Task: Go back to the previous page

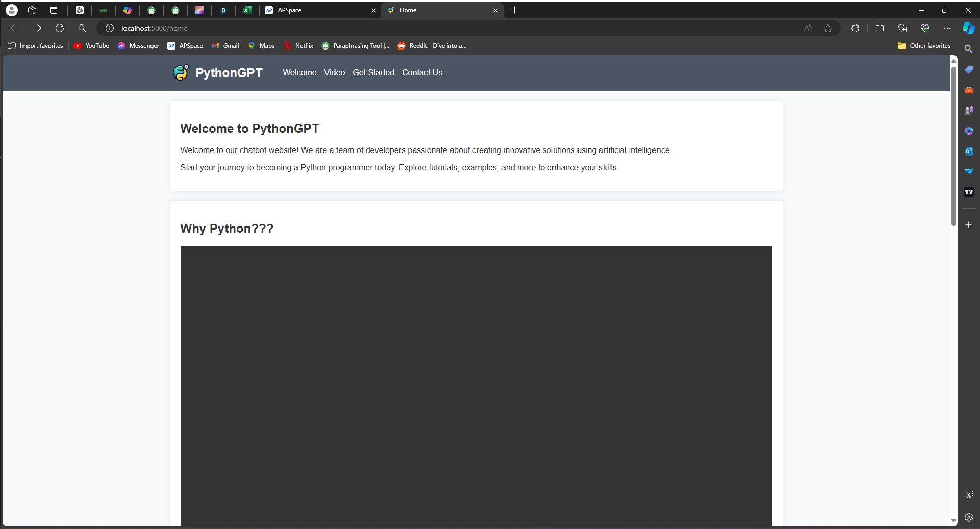Action: 15,28
